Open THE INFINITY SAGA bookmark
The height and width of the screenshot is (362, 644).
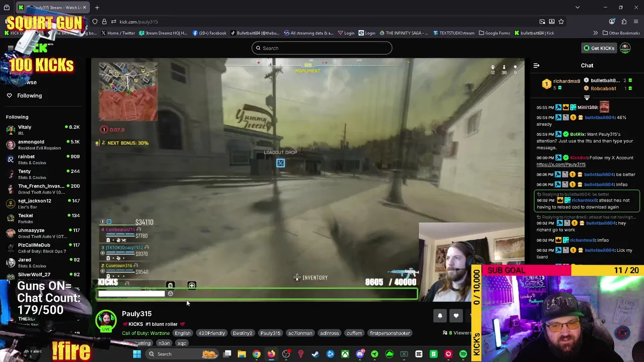[x=404, y=33]
